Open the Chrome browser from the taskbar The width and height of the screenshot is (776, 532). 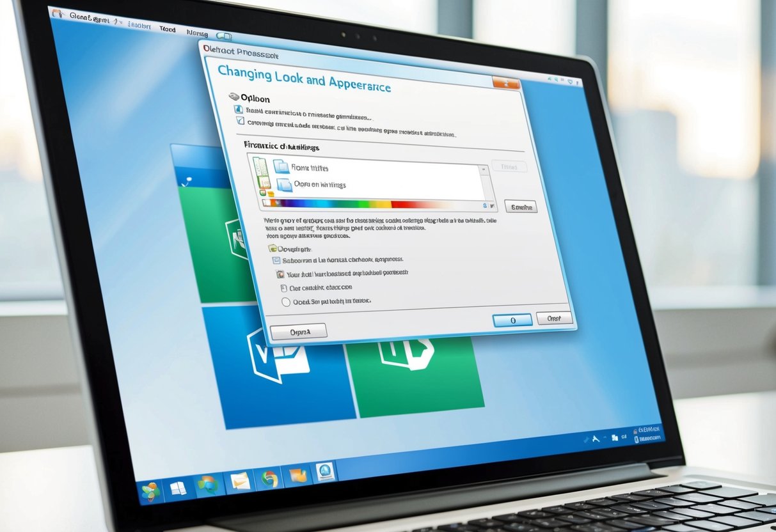click(268, 478)
